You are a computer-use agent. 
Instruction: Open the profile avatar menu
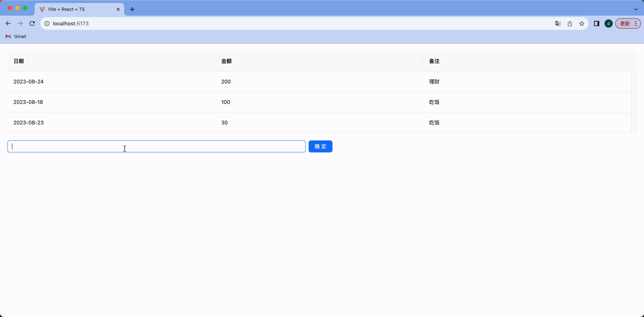pyautogui.click(x=608, y=23)
